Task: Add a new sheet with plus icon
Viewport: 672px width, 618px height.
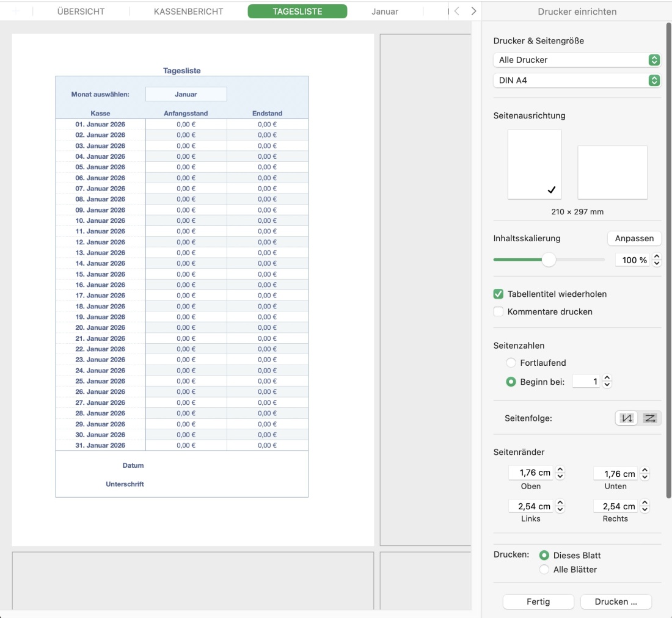Action: 16,12
